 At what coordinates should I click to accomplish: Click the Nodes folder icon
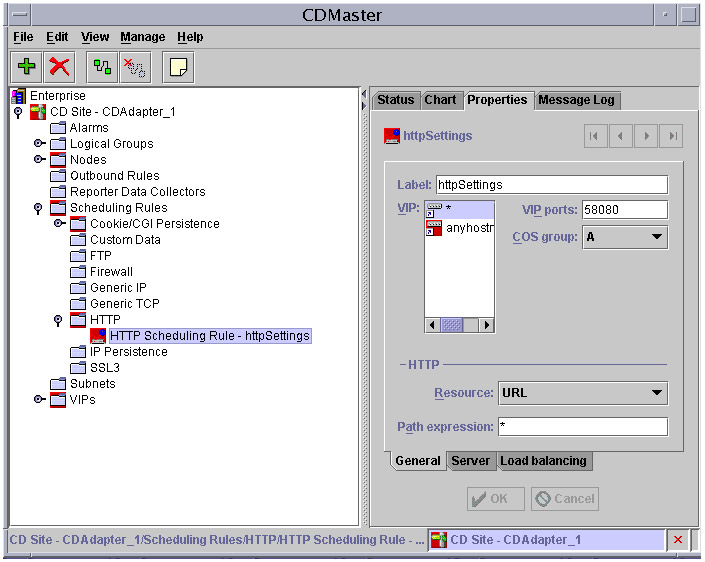pyautogui.click(x=58, y=160)
